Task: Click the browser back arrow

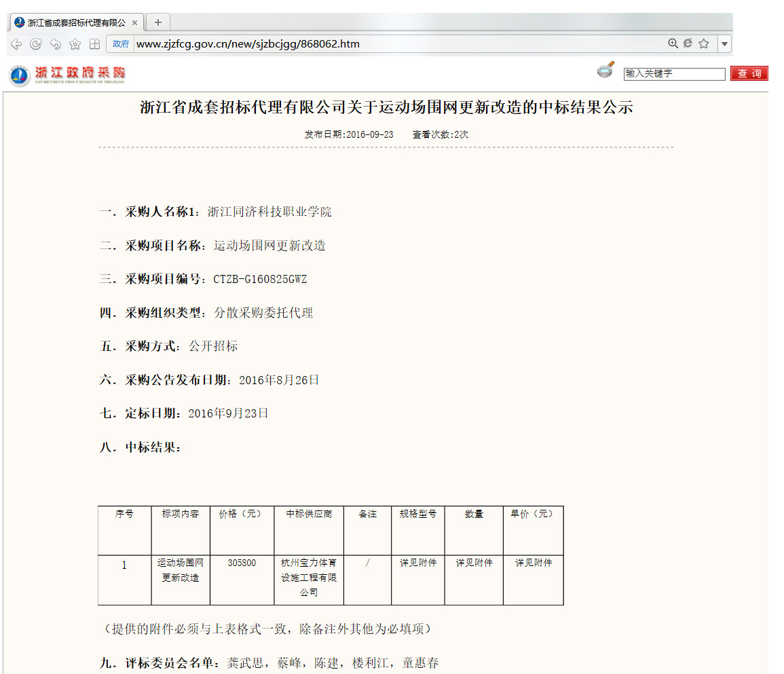Action: click(16, 44)
